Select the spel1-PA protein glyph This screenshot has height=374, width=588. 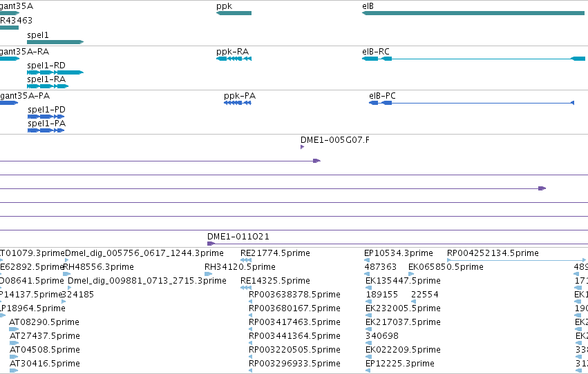46,130
